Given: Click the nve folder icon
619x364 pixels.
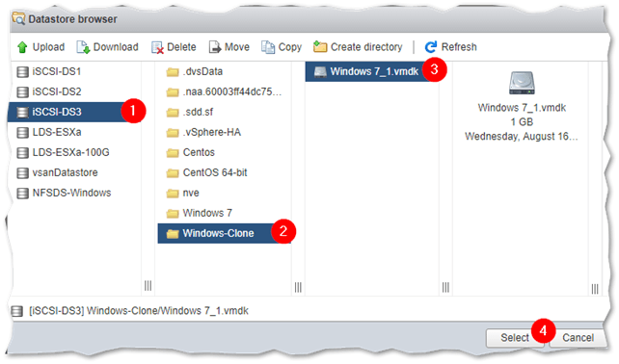Looking at the screenshot, I should [173, 194].
